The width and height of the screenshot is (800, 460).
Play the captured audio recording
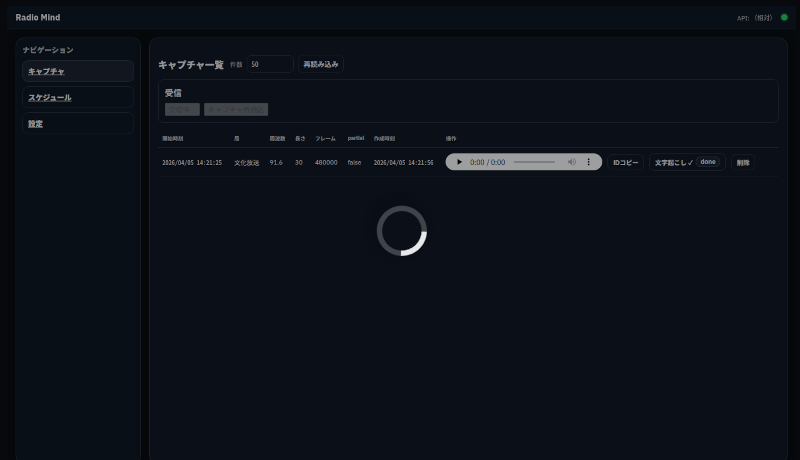459,162
